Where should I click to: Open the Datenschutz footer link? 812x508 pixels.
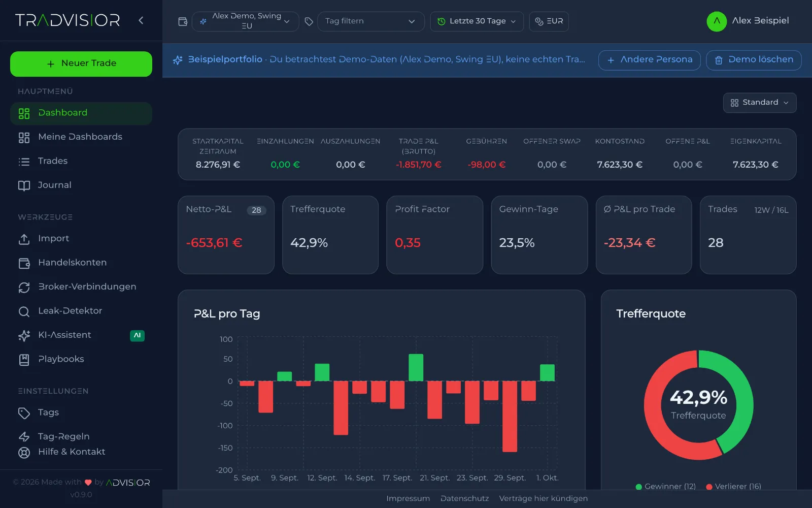(464, 498)
